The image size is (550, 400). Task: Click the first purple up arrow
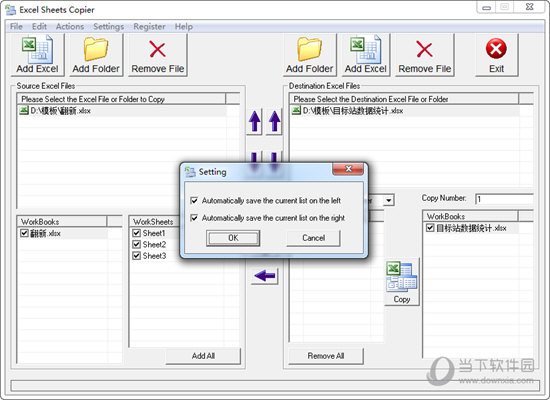[x=255, y=121]
